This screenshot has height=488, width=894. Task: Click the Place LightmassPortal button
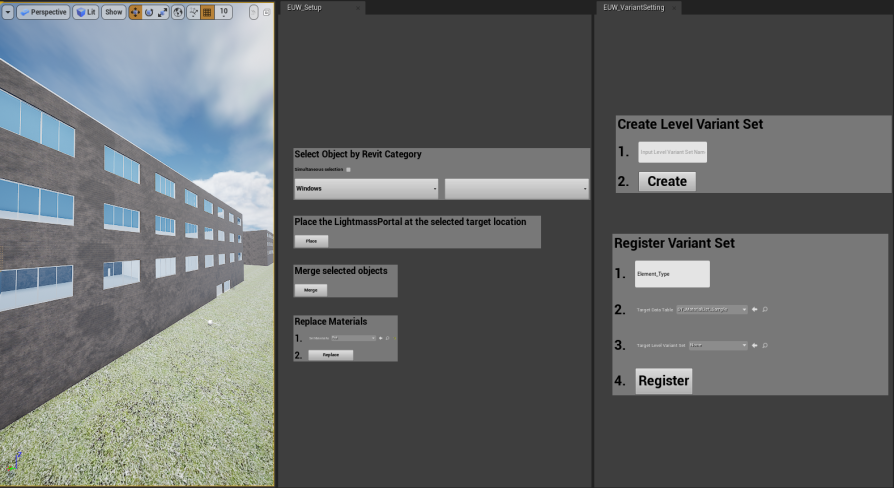click(x=311, y=241)
